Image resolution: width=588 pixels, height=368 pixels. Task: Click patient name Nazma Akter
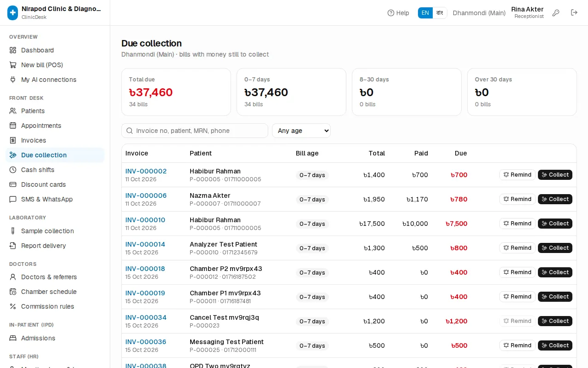pos(210,195)
